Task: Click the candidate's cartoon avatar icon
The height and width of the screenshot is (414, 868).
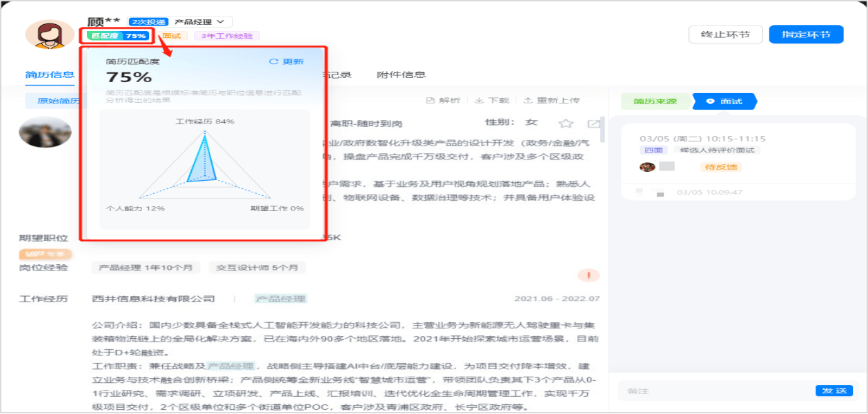Action: 50,34
